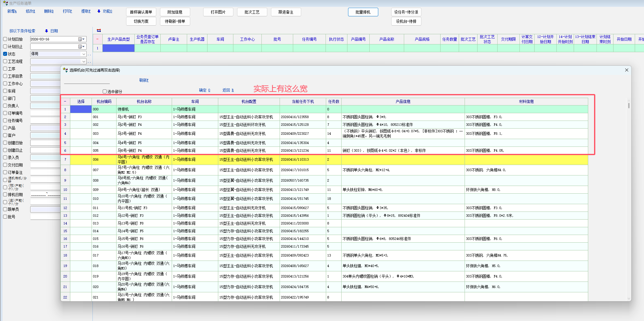Click 确定 link in the machine dialog

click(x=204, y=90)
